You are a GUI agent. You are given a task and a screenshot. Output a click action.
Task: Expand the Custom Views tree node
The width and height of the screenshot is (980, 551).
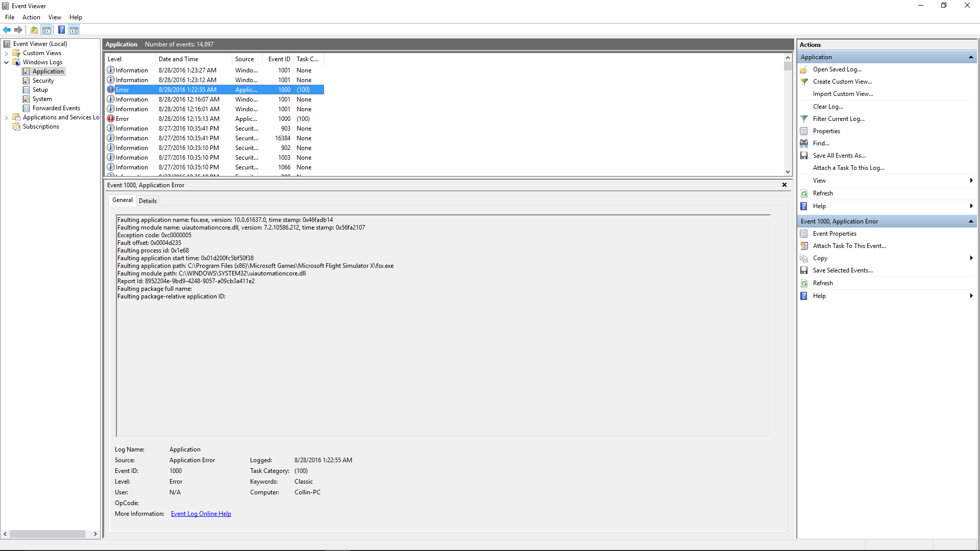pyautogui.click(x=6, y=53)
